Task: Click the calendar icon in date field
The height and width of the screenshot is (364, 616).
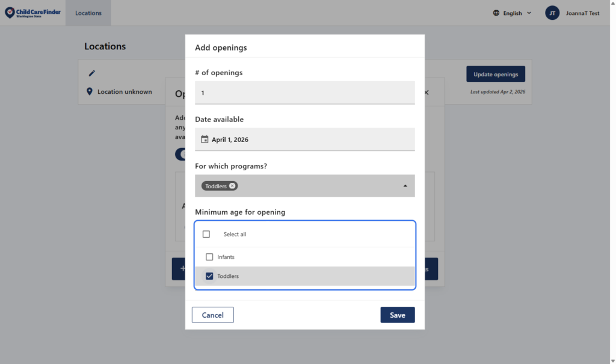Action: 205,140
